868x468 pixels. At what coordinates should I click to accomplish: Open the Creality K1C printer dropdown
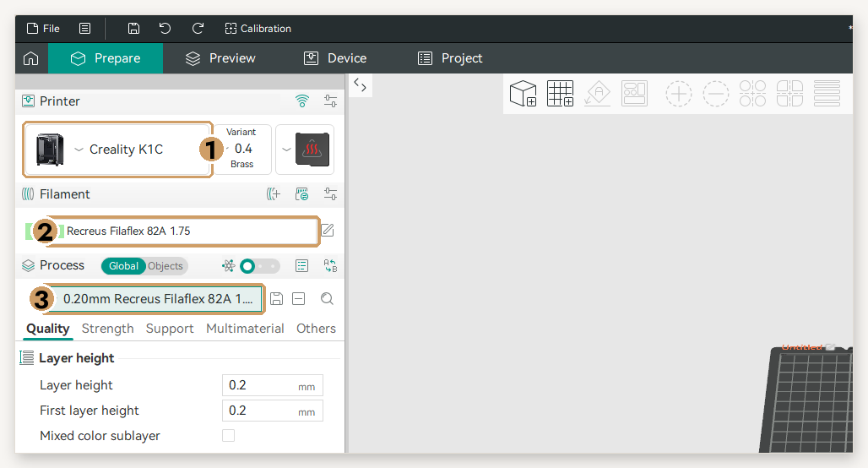pyautogui.click(x=117, y=150)
